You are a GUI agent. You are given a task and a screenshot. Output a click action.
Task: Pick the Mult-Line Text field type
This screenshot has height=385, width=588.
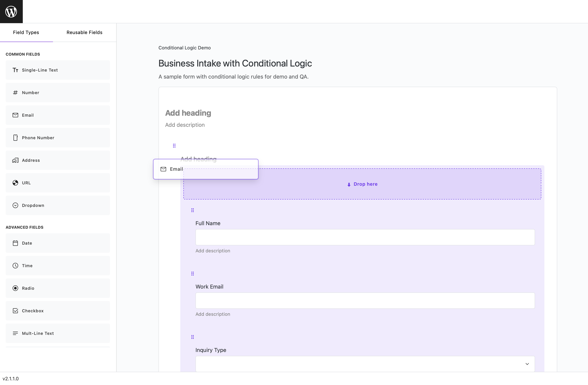(58, 333)
